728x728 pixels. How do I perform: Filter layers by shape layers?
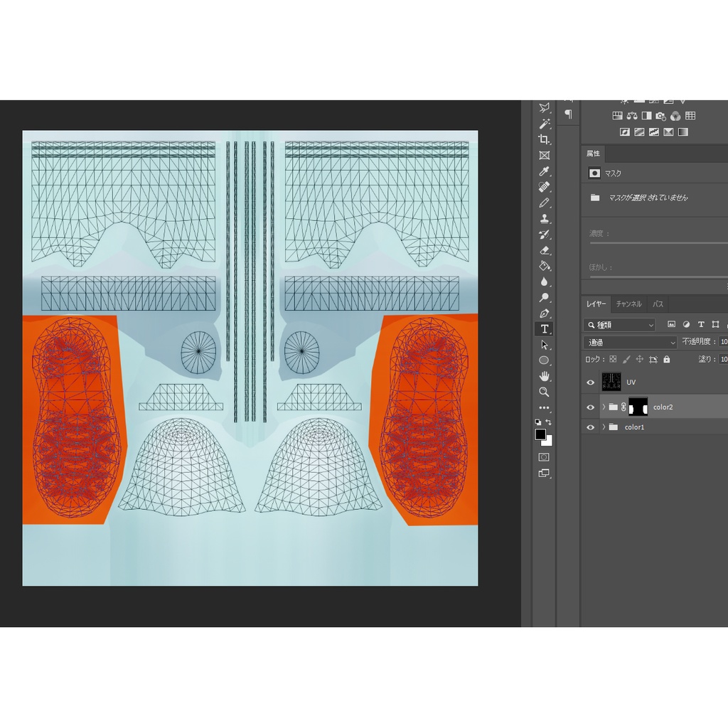[715, 324]
